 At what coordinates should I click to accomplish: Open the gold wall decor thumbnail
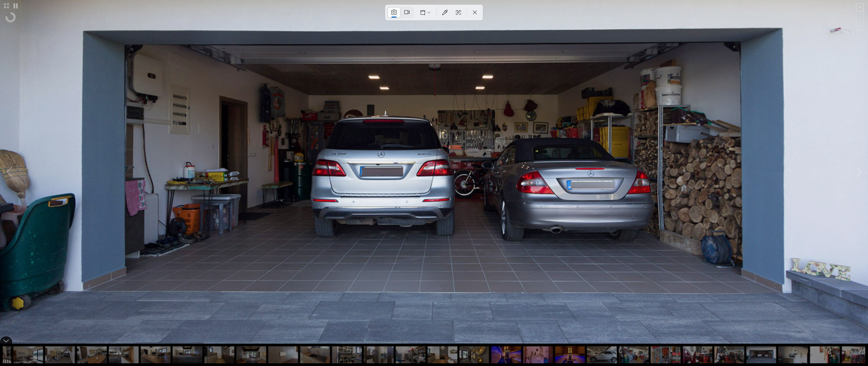474,354
